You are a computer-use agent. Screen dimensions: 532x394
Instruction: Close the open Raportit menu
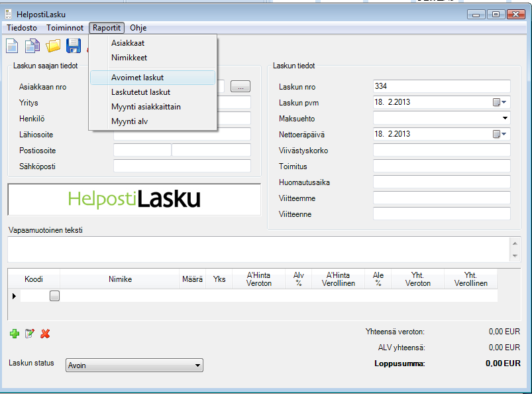click(x=107, y=28)
